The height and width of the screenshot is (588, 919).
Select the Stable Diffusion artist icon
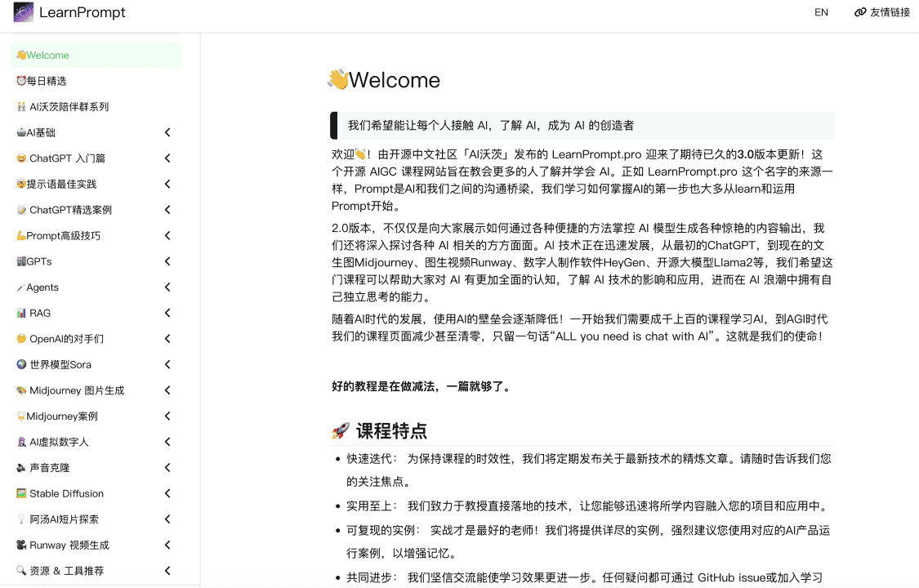(x=22, y=493)
